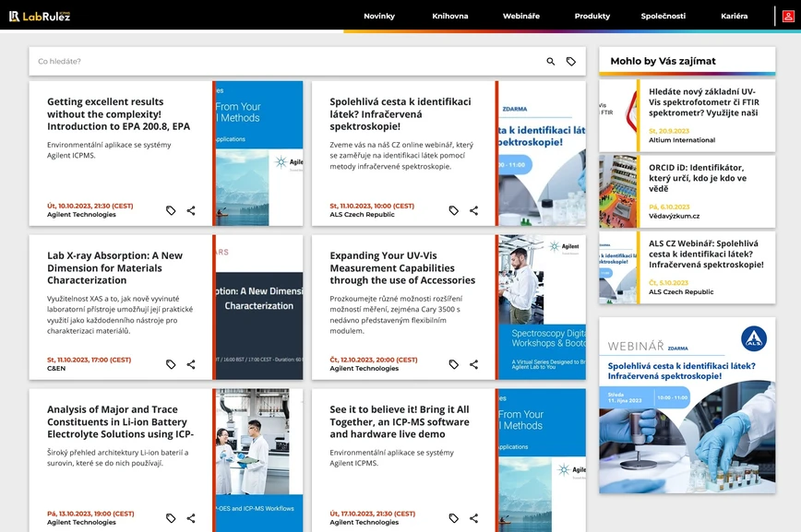Open 'Expanding Your UV-Vis Measurement Capabilities' title
The width and height of the screenshot is (801, 532).
(402, 267)
